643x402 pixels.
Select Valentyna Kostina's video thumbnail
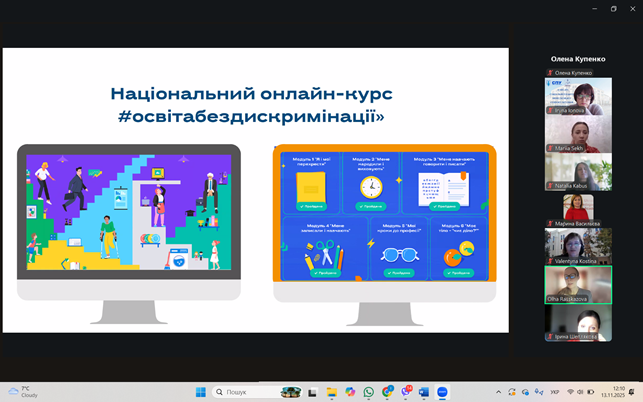tap(578, 246)
